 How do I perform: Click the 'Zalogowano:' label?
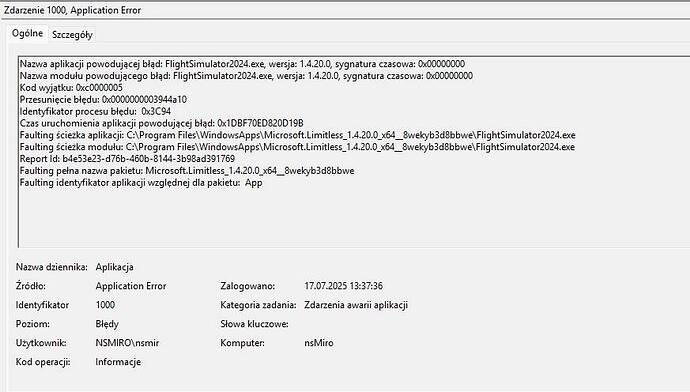248,286
